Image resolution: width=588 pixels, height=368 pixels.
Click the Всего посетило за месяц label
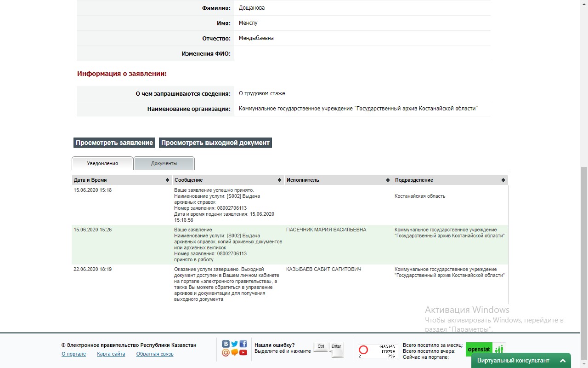tap(433, 345)
